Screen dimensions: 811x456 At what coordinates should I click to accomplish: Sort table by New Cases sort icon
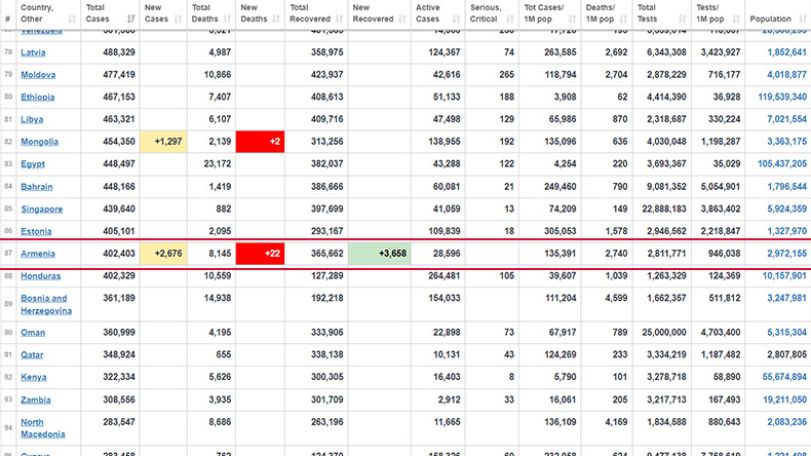(x=178, y=19)
